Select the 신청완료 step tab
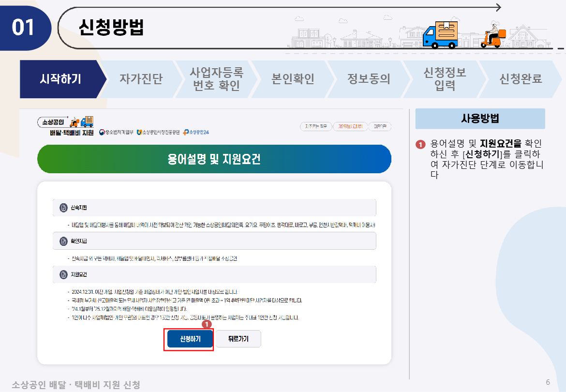Viewport: 566px width, 392px height. point(521,79)
